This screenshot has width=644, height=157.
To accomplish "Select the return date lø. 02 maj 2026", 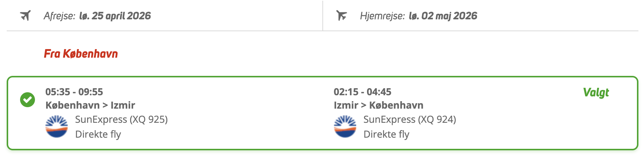I will 443,16.
